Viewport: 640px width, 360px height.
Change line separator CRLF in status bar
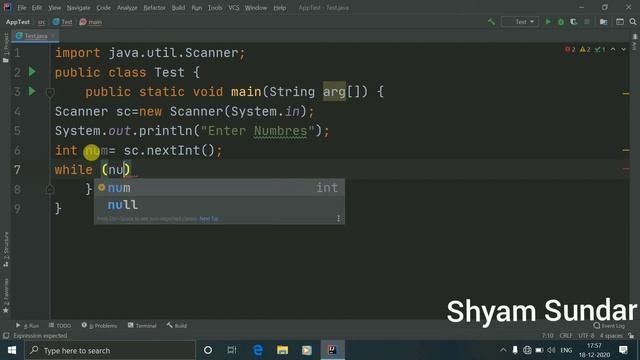[566, 336]
